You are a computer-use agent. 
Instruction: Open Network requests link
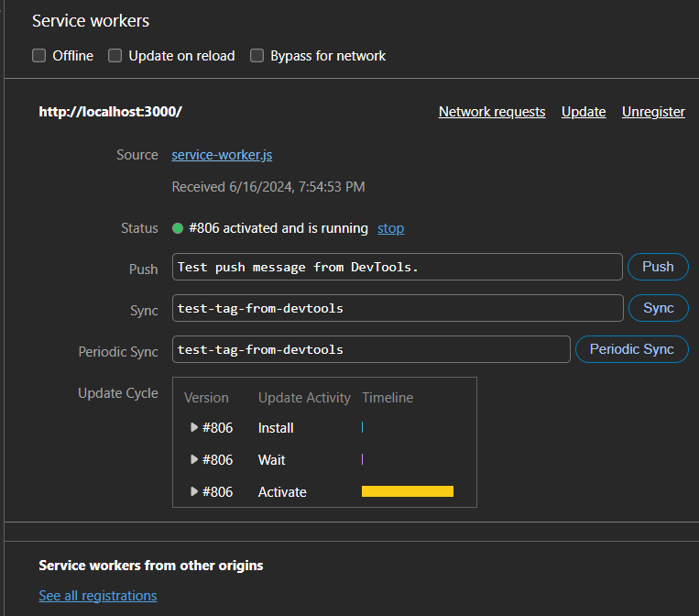[492, 112]
